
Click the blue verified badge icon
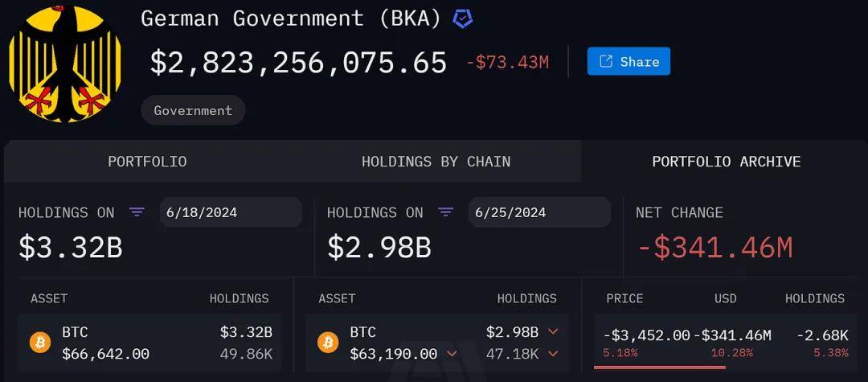463,18
